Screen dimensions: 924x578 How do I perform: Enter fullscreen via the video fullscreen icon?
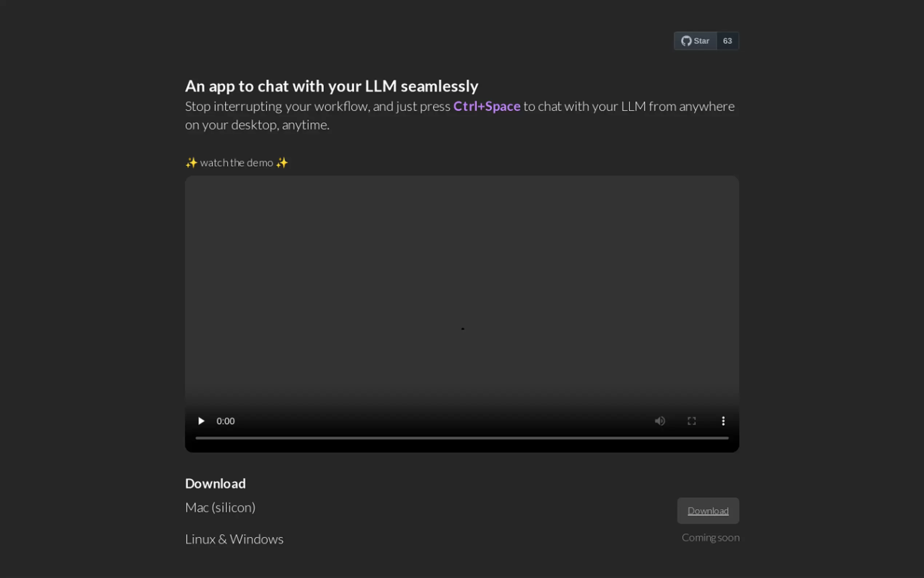point(692,421)
